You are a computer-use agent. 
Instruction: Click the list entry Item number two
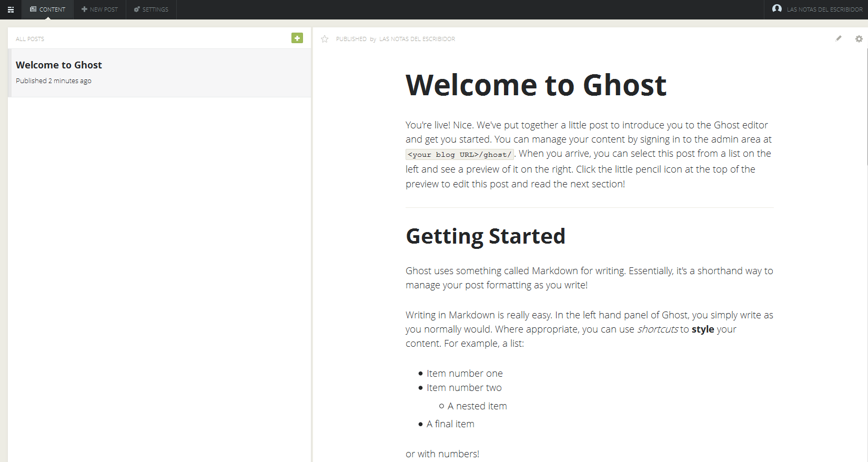click(464, 387)
